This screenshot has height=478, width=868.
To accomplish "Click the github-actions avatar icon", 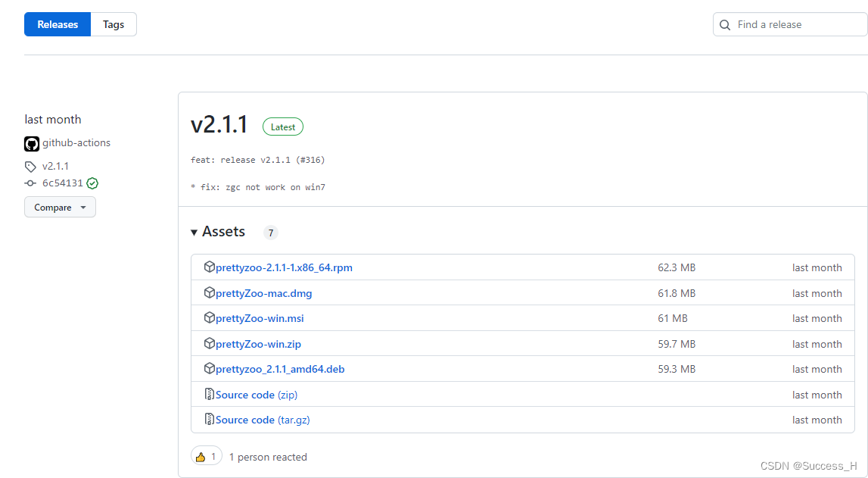I will [x=31, y=143].
